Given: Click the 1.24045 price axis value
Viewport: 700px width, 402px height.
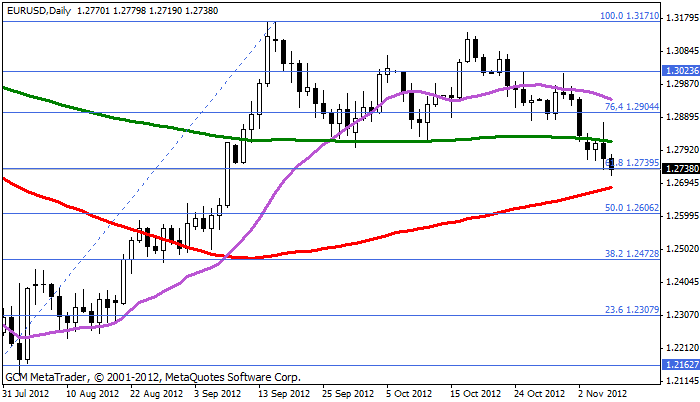Looking at the screenshot, I should click(x=682, y=282).
